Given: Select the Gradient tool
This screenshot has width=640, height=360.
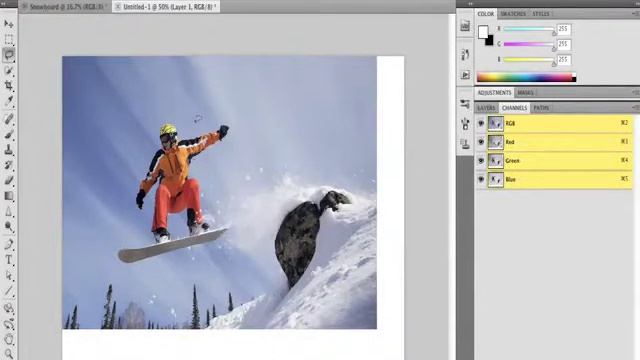Looking at the screenshot, I should point(9,196).
